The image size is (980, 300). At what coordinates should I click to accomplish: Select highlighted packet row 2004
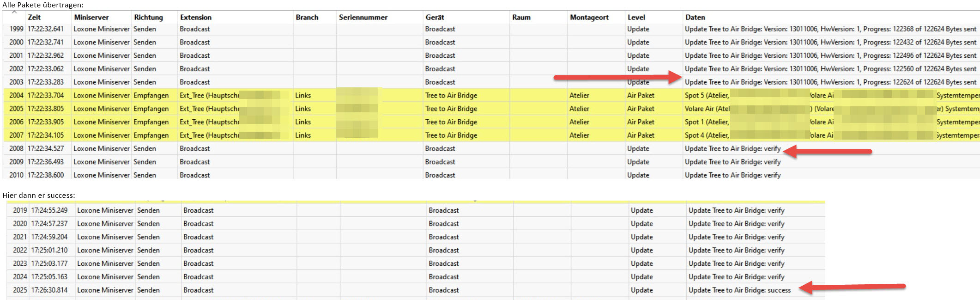pos(16,95)
